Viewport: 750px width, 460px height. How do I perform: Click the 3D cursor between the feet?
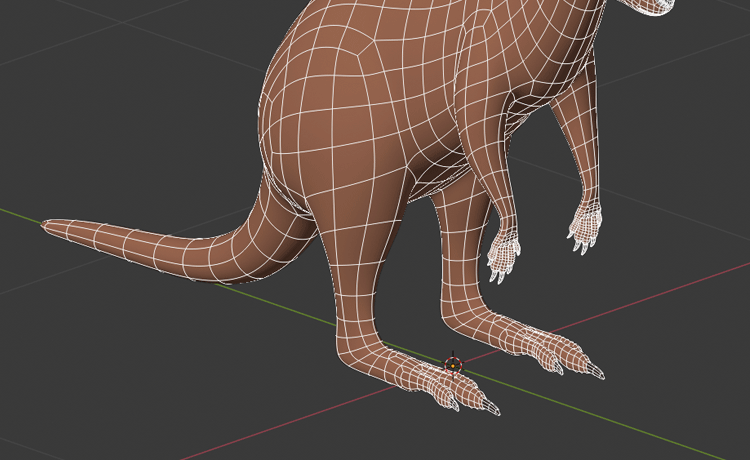coord(453,363)
